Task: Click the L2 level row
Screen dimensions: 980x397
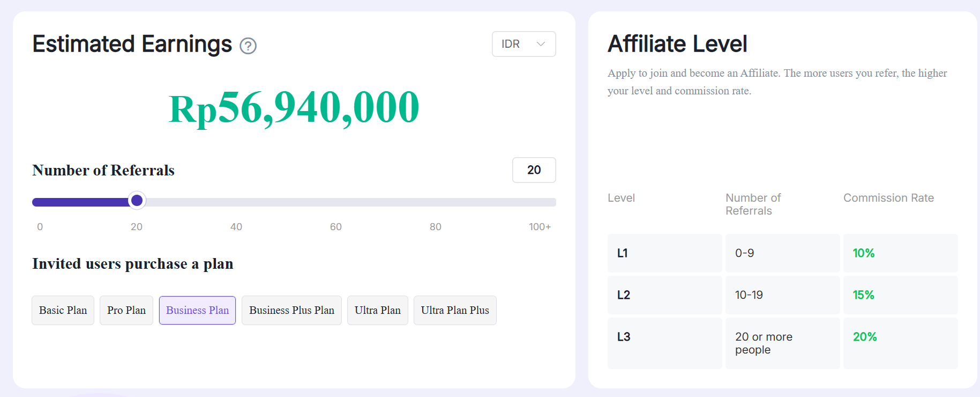Action: [x=783, y=295]
